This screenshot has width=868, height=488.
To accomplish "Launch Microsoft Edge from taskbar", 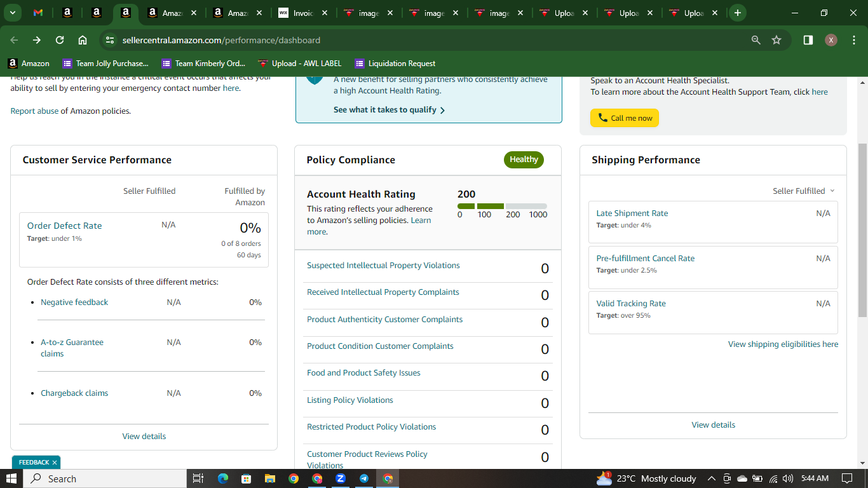I will (222, 478).
